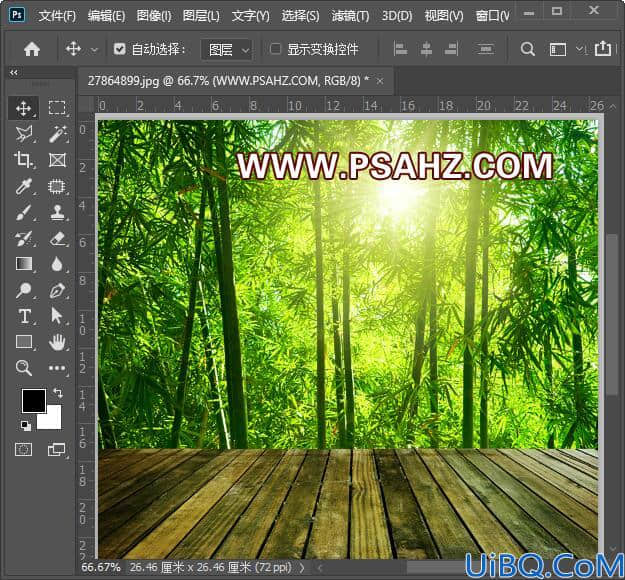Screen dimensions: 625x580
Task: Open the 文字(Y) menu
Action: tap(251, 16)
